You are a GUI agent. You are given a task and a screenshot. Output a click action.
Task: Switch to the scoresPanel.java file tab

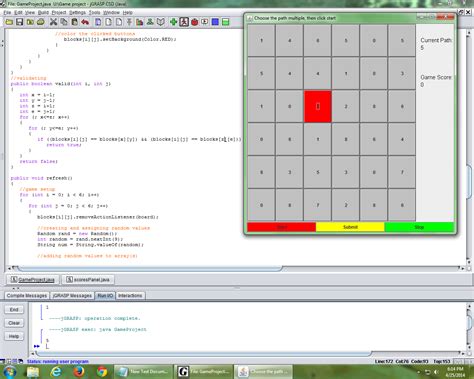tap(88, 279)
